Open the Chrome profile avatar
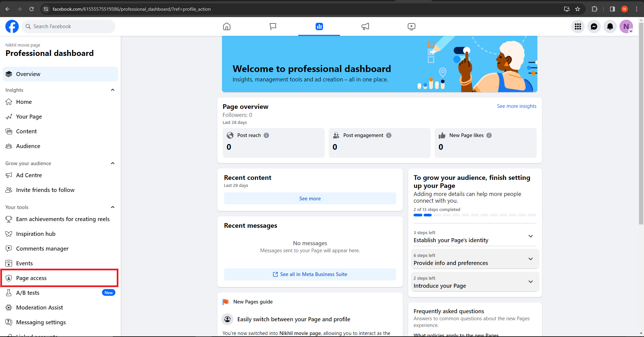The height and width of the screenshot is (337, 644). click(x=625, y=9)
